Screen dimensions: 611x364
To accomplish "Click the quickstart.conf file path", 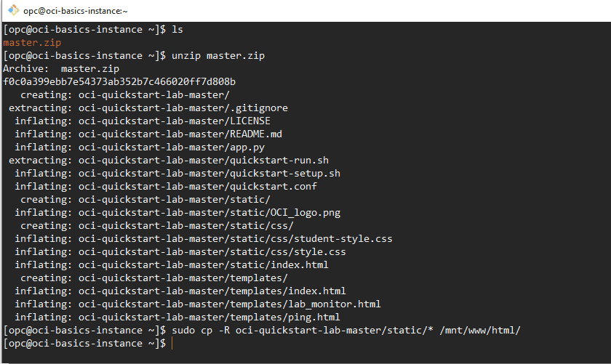I will click(198, 187).
